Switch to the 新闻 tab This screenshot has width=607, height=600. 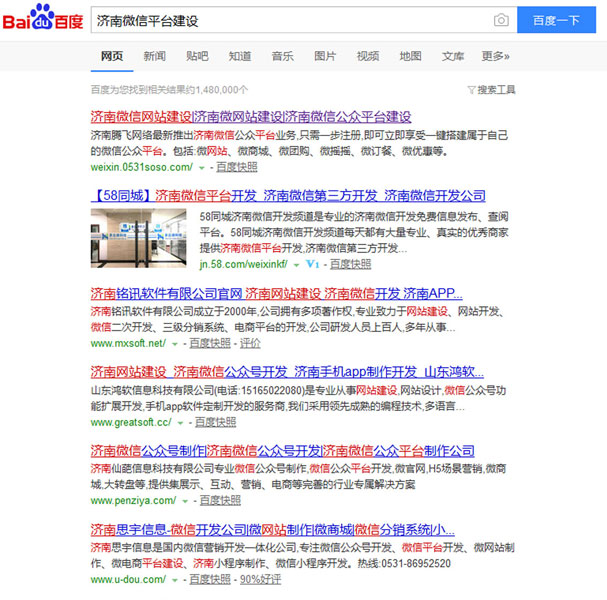tap(154, 57)
